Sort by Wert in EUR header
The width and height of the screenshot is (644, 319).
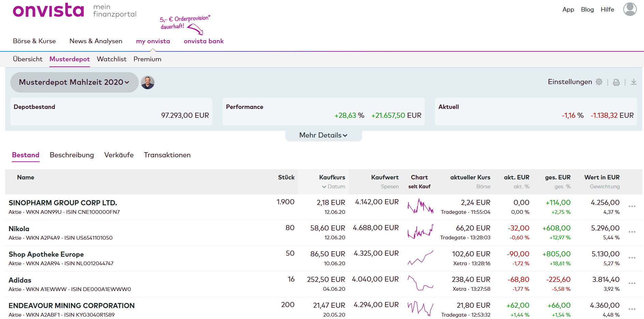click(x=602, y=177)
